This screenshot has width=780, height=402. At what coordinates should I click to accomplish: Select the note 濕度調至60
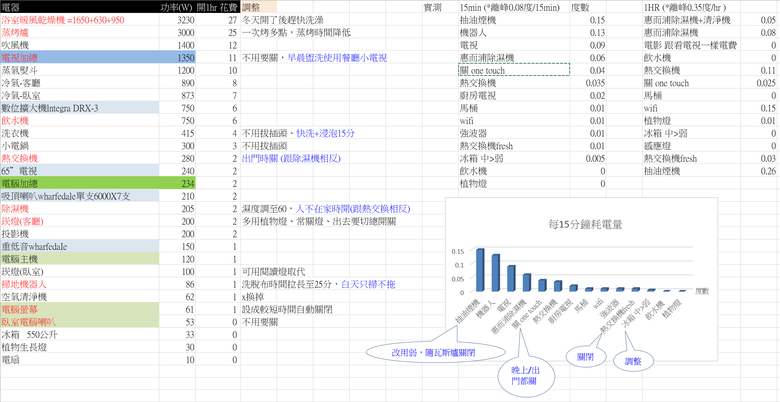pyautogui.click(x=266, y=208)
